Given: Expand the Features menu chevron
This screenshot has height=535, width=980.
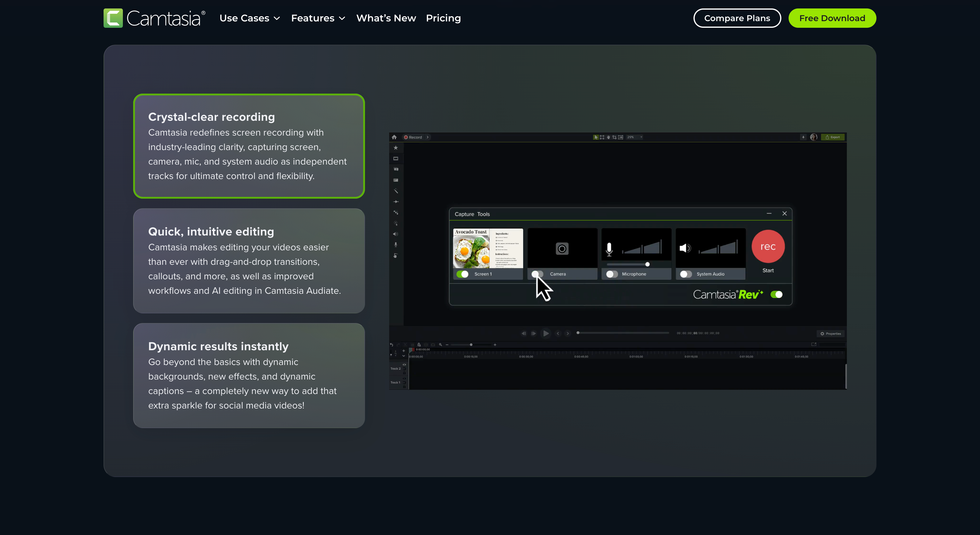Looking at the screenshot, I should [x=342, y=18].
